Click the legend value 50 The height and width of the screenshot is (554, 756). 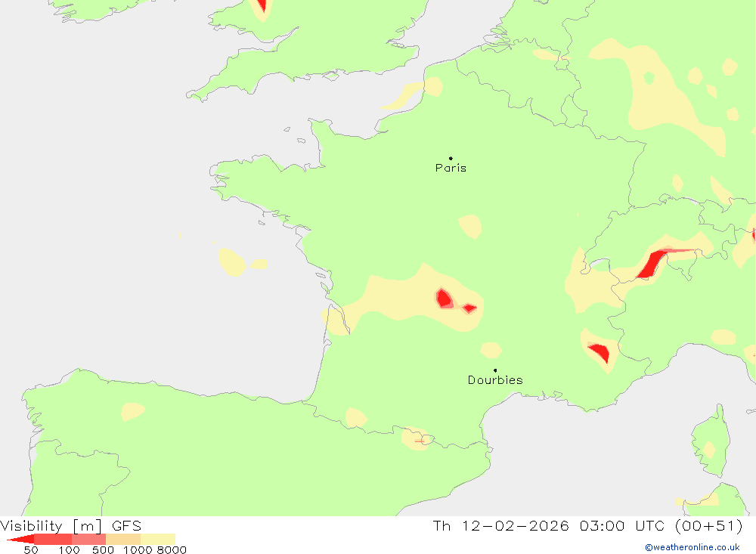click(x=31, y=550)
